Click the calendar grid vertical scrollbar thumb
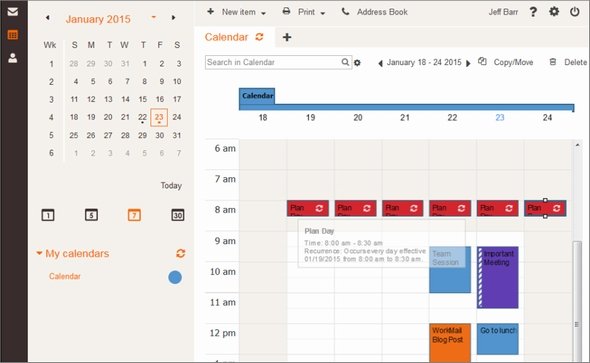The width and height of the screenshot is (590, 363). (577, 301)
